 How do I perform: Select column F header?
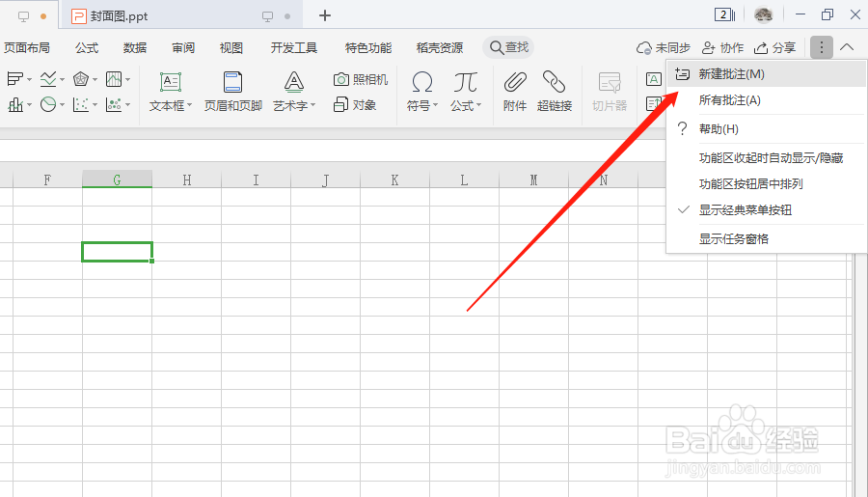(47, 179)
